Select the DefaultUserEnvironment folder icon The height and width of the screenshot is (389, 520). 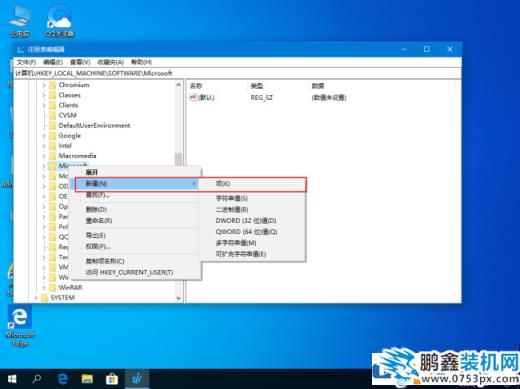pyautogui.click(x=52, y=125)
